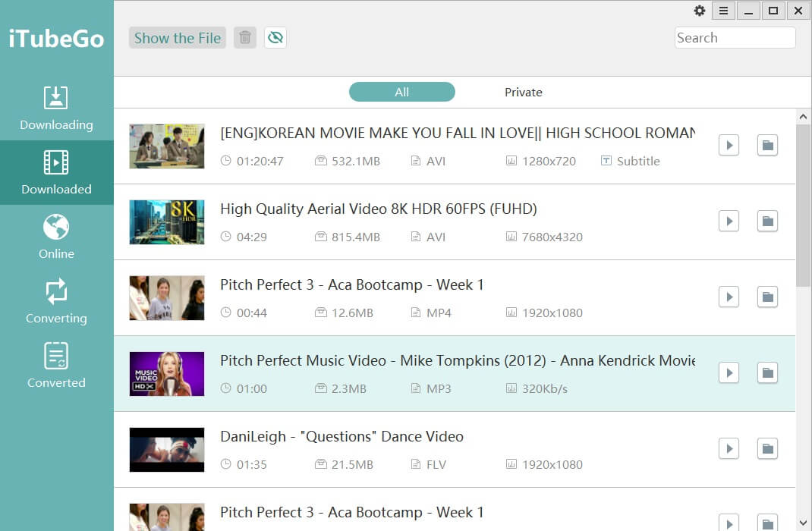This screenshot has width=812, height=531.
Task: Click the 01:20:47 duration text
Action: (260, 162)
